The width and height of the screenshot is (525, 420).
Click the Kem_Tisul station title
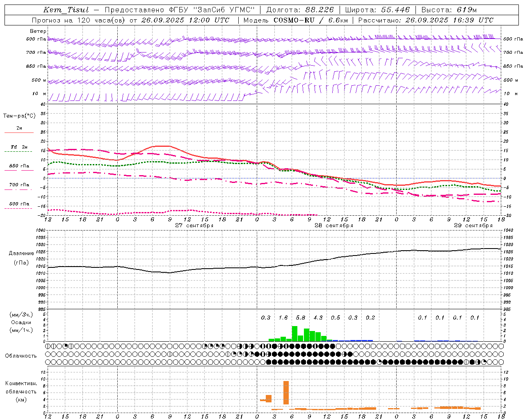point(66,10)
